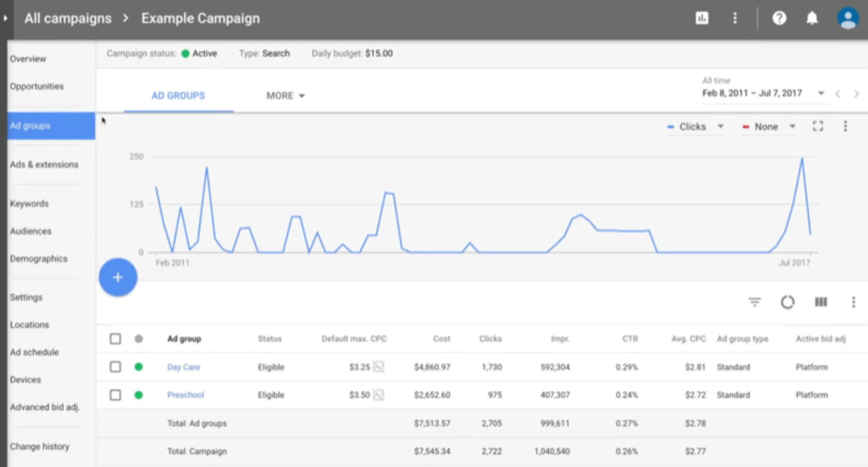This screenshot has width=868, height=467.
Task: Click Preschool bid chart icon
Action: click(x=379, y=395)
